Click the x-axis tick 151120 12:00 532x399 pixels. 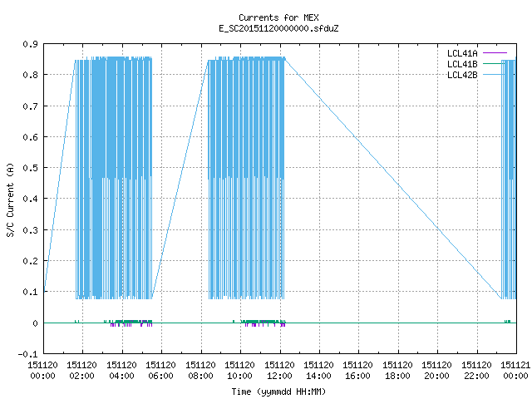point(279,371)
